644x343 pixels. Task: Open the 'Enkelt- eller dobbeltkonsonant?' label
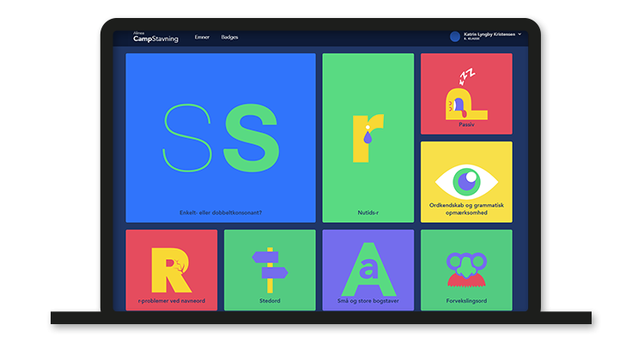pos(221,212)
